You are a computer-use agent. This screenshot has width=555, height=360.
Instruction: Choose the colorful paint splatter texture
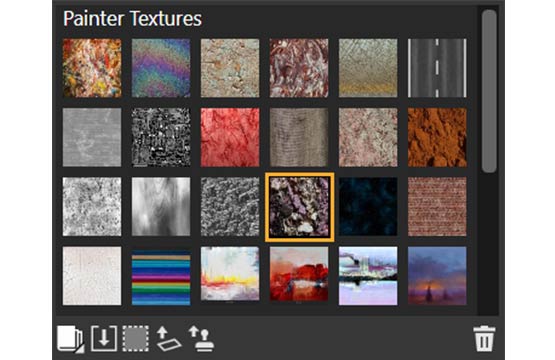tap(92, 68)
